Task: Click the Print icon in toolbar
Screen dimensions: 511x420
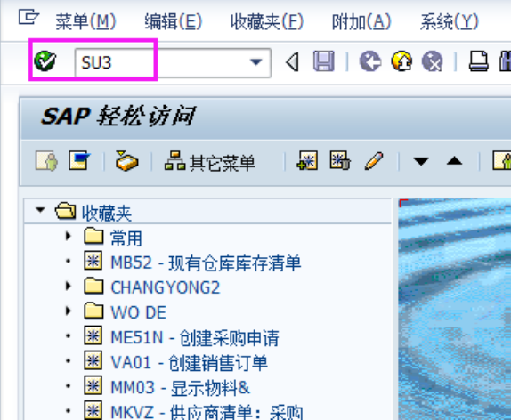Action: pyautogui.click(x=478, y=61)
